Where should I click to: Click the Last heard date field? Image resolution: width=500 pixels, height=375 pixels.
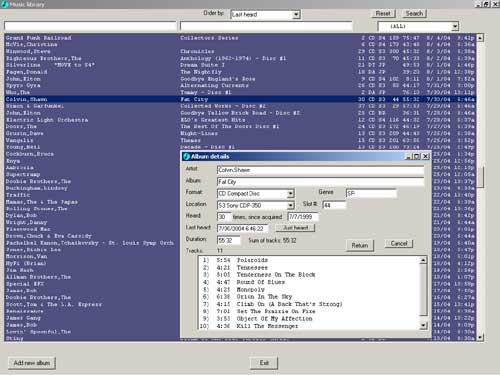coord(242,228)
